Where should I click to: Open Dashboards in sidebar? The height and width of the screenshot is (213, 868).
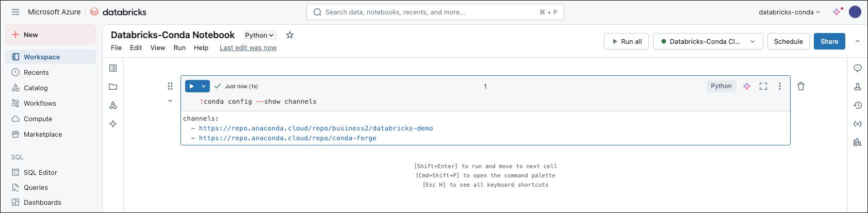[x=51, y=202]
